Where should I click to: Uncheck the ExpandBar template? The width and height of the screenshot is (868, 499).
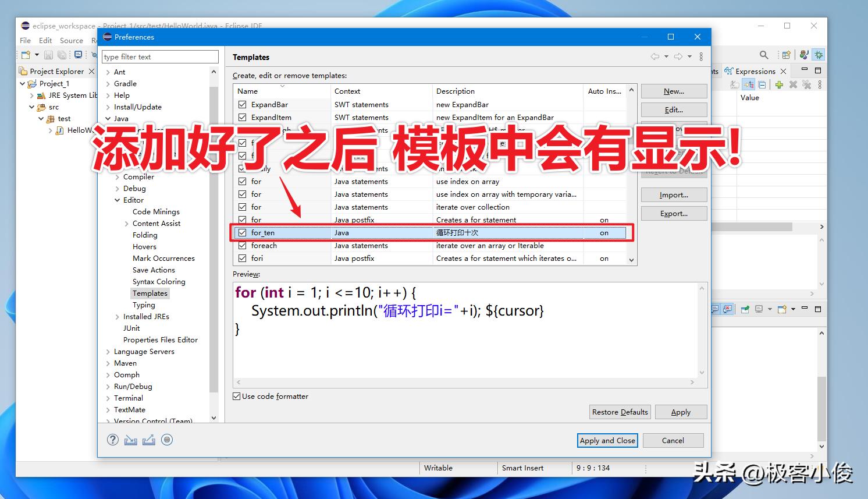242,104
